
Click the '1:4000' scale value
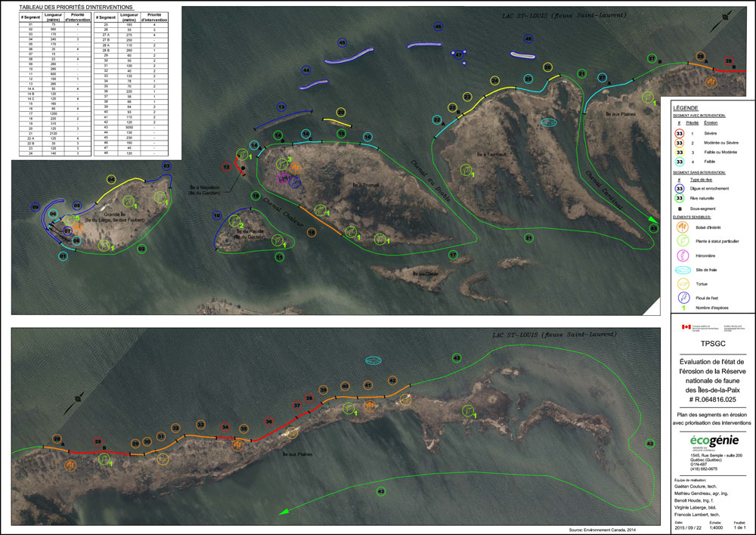coord(715,527)
